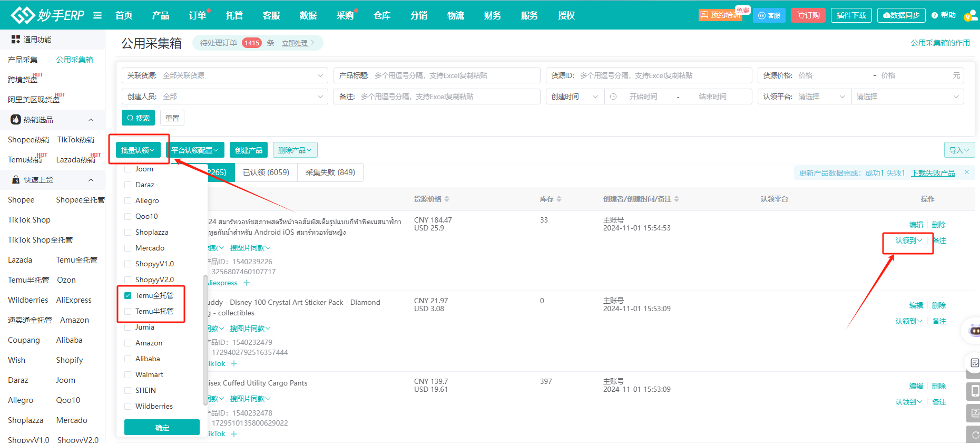Collapse the 热销选品 sidebar section
This screenshot has width=980, height=443.
tap(91, 120)
